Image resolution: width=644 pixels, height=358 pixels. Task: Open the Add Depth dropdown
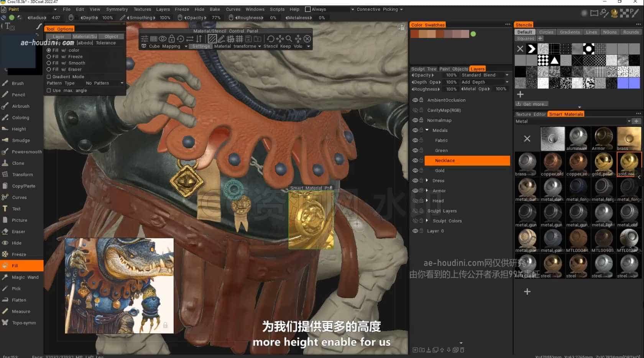tap(485, 82)
